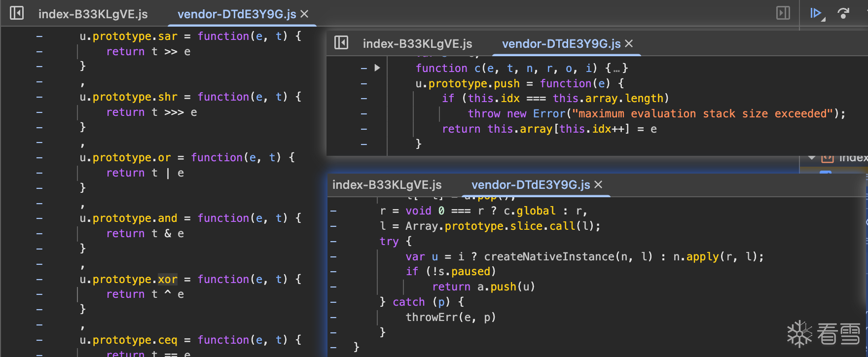The height and width of the screenshot is (357, 868).
Task: Click the highlighted 'xor' identifier
Action: 168,280
